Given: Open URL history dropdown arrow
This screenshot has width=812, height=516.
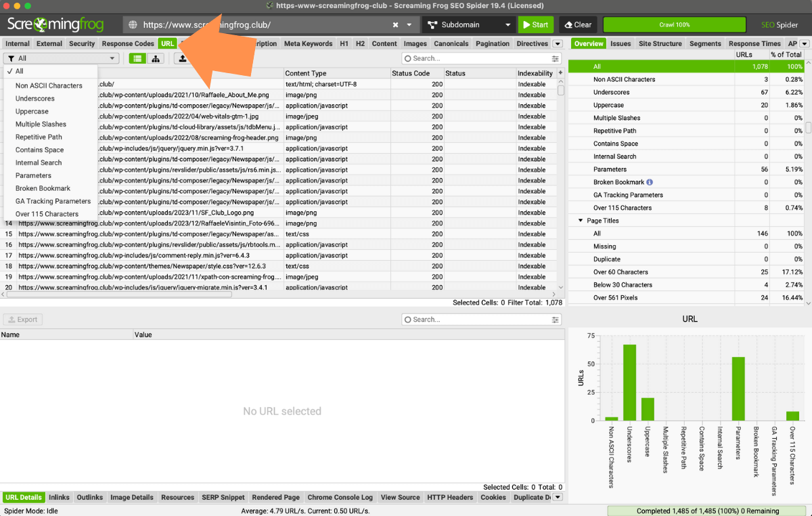Looking at the screenshot, I should [409, 25].
